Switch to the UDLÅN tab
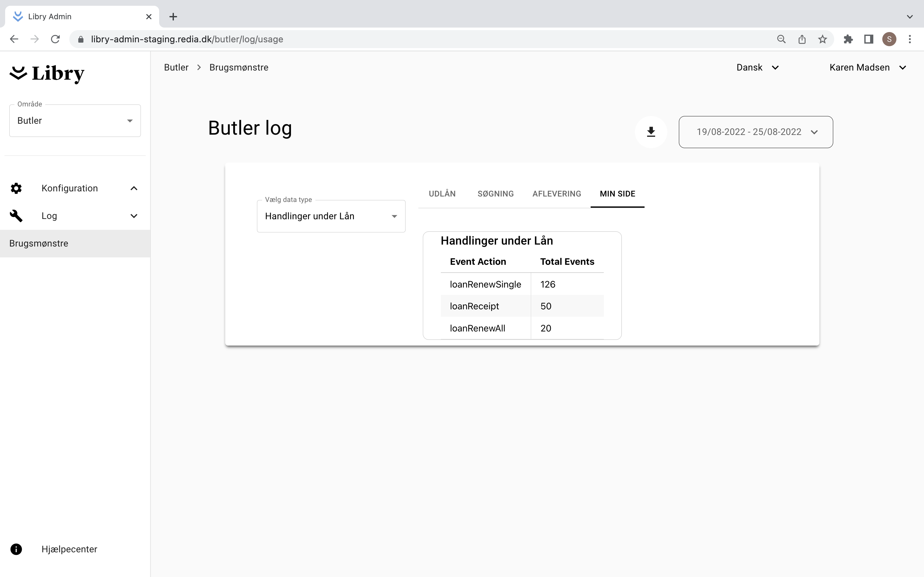The height and width of the screenshot is (577, 924). point(442,194)
